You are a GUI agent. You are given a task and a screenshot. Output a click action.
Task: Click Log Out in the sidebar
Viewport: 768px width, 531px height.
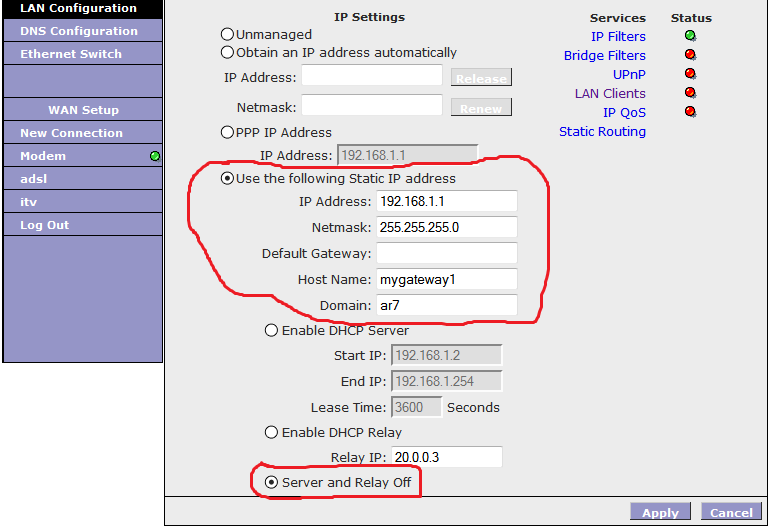point(82,225)
